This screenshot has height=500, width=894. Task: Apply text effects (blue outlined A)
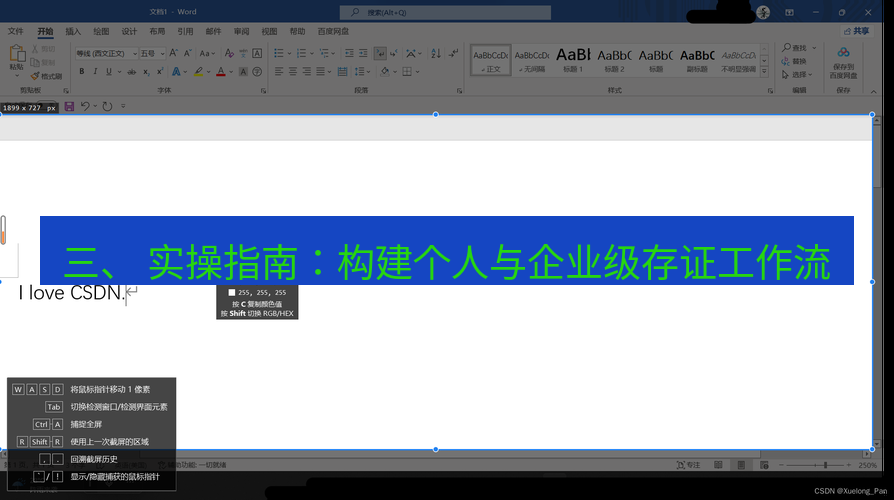point(176,71)
